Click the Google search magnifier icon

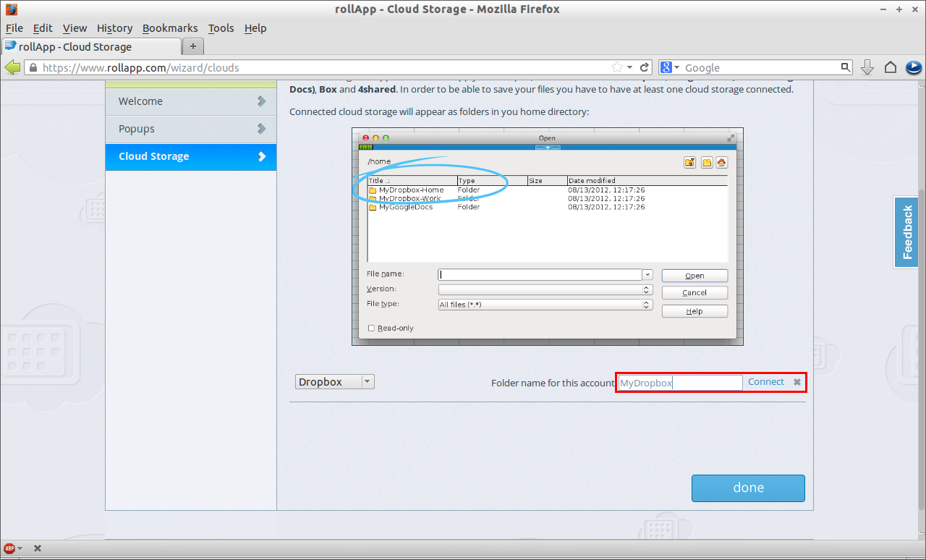point(846,67)
